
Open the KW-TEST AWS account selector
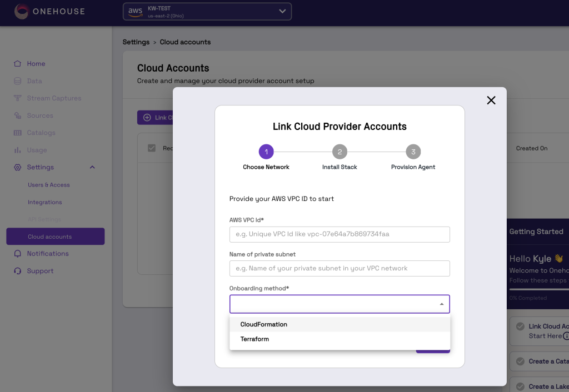[207, 11]
